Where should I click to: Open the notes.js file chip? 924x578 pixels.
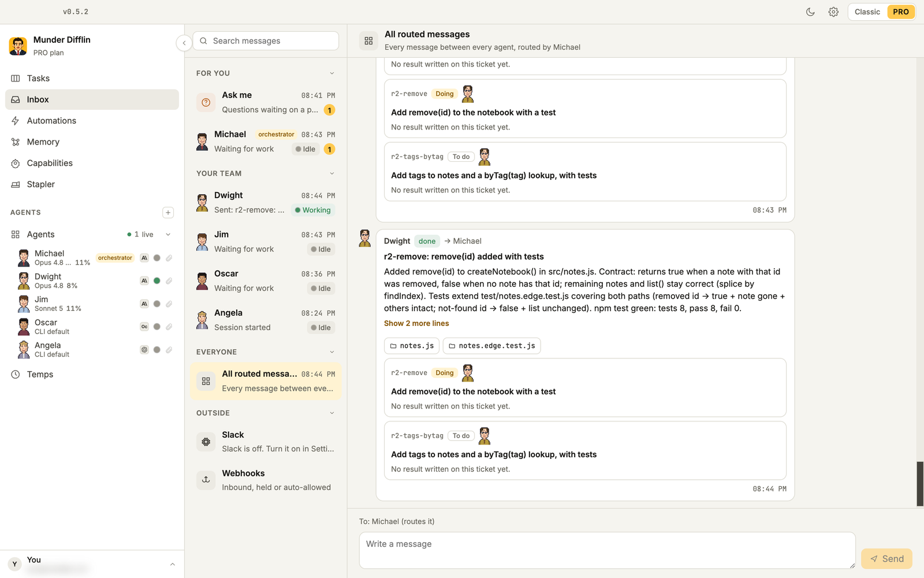point(412,346)
